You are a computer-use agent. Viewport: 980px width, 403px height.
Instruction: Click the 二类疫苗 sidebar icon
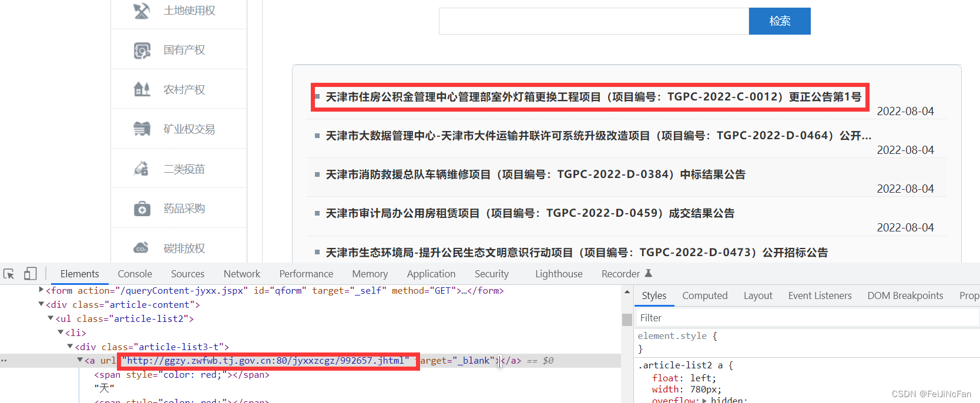point(141,169)
